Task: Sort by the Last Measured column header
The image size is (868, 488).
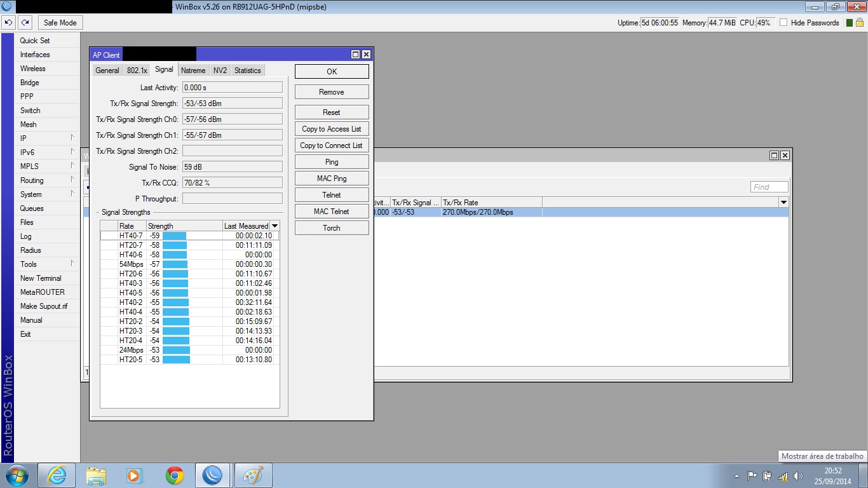Action: [x=246, y=226]
